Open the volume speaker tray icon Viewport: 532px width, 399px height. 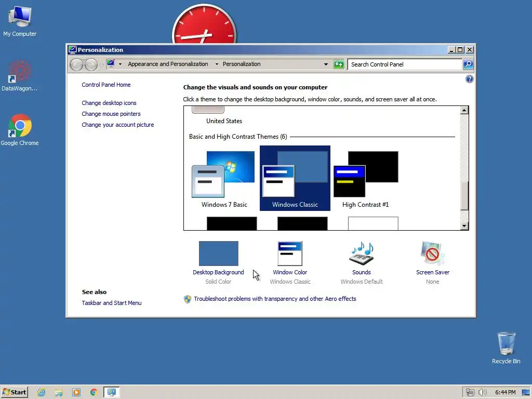point(482,393)
